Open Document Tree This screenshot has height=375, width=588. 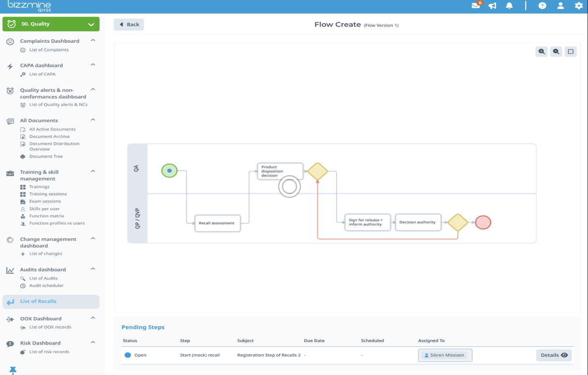pyautogui.click(x=46, y=157)
